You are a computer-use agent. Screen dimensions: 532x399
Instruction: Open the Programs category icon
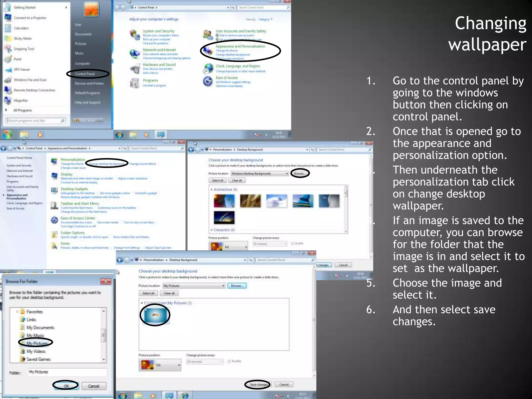[x=135, y=83]
